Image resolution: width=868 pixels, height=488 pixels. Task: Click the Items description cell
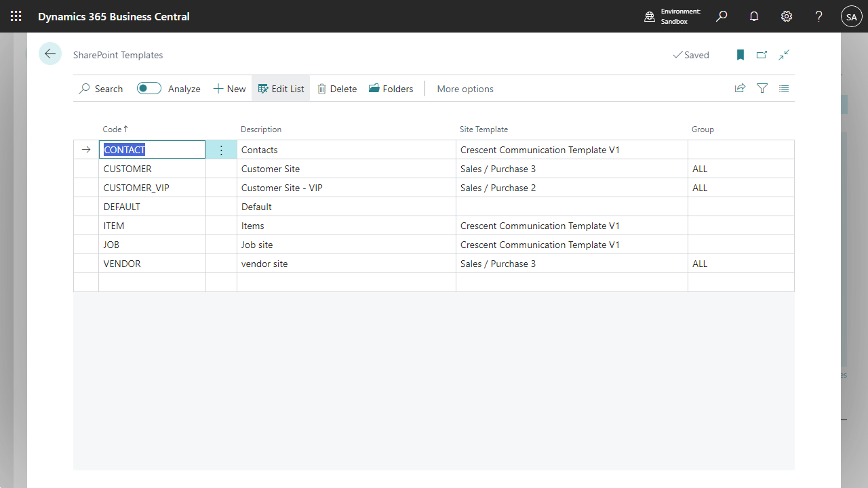click(x=347, y=226)
